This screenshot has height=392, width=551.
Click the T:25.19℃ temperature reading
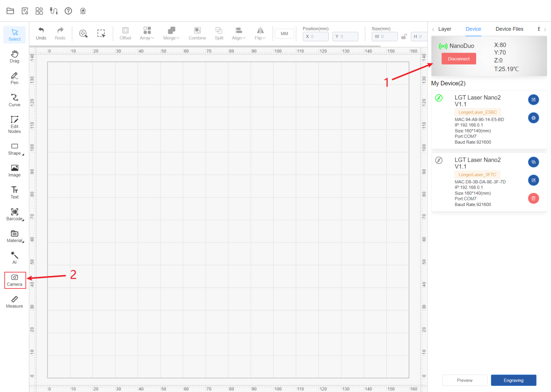tap(507, 69)
